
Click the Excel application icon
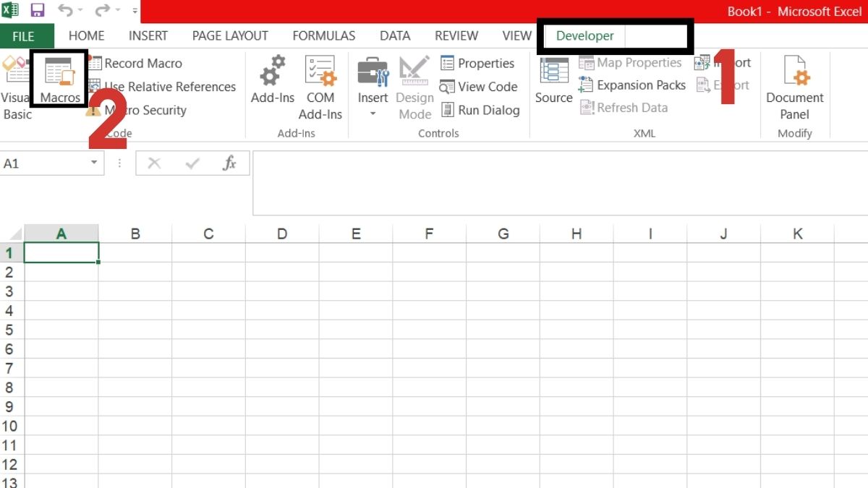(10, 11)
